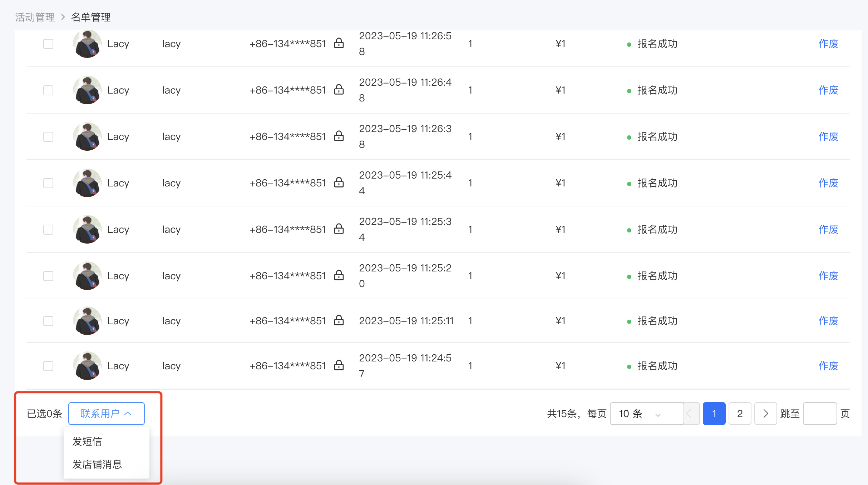Click 作废 for the 11:26:48 entry

pyautogui.click(x=828, y=90)
